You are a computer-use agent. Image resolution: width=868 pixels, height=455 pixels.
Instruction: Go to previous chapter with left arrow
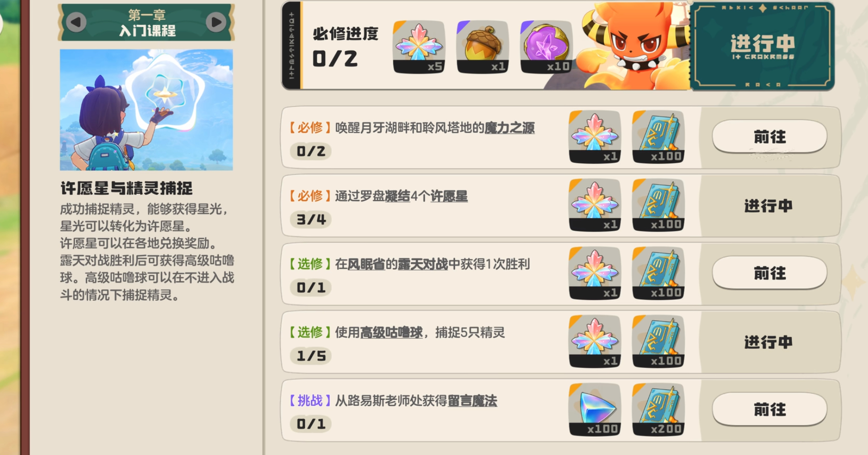coord(76,22)
